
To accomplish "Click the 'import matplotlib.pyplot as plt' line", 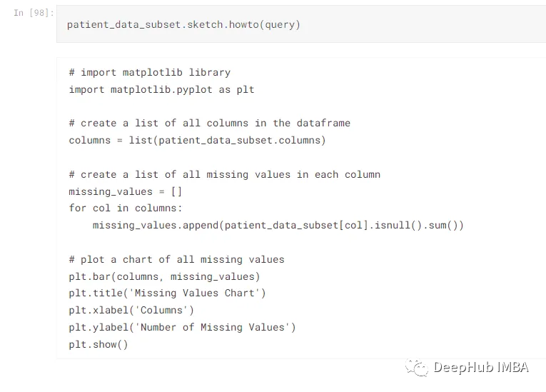I will (x=161, y=89).
